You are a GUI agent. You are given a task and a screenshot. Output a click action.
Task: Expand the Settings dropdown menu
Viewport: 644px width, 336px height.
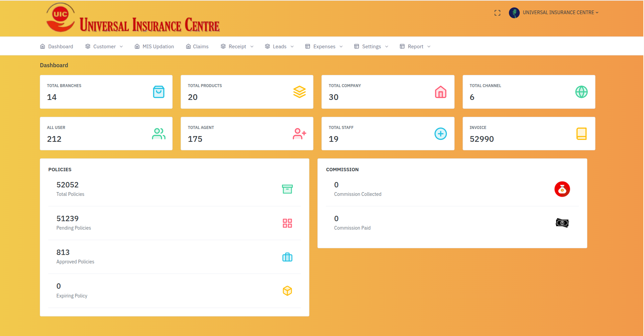pos(371,46)
